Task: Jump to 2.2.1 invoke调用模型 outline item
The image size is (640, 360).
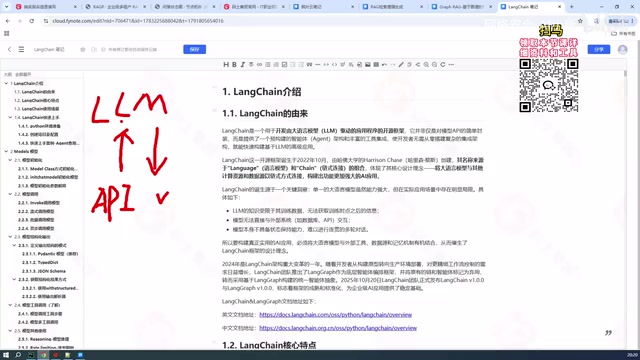Action: (39, 203)
